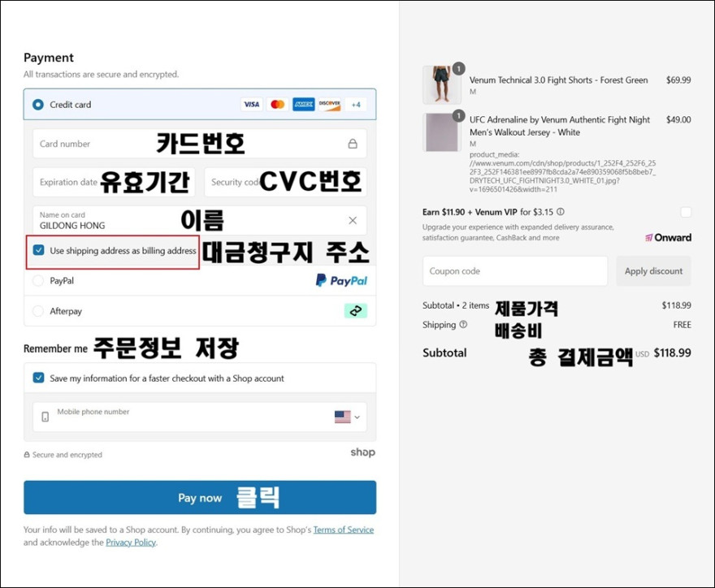Click the Apply discount button
Screen dimensions: 715x588
(653, 270)
